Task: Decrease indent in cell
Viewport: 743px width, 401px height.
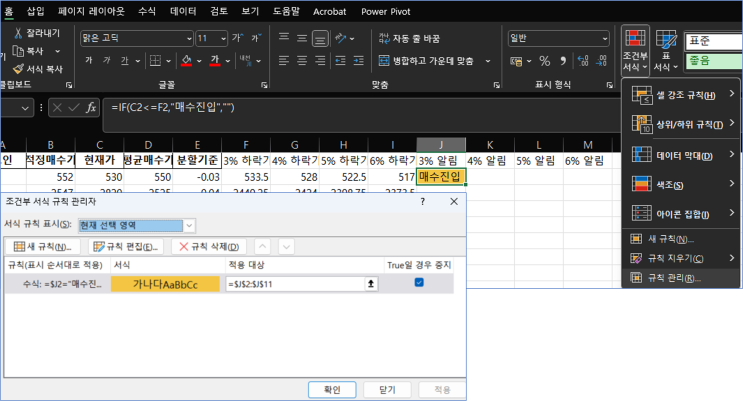Action: [341, 60]
